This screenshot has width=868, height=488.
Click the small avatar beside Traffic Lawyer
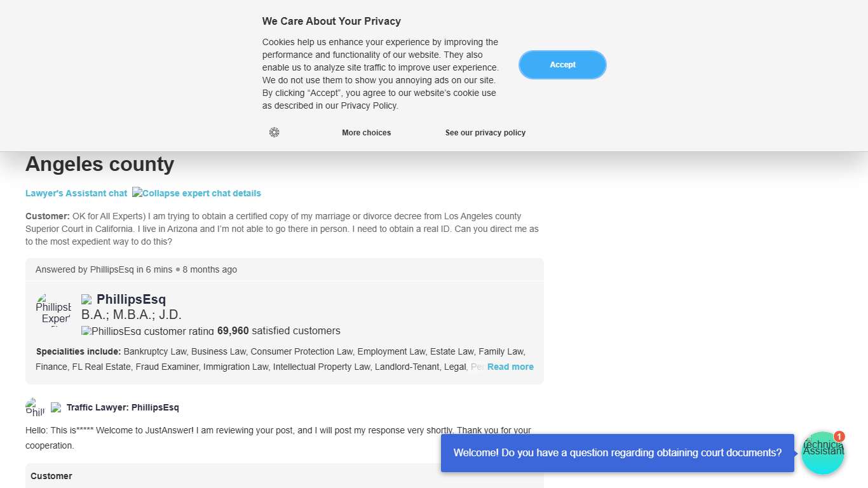pyautogui.click(x=35, y=407)
